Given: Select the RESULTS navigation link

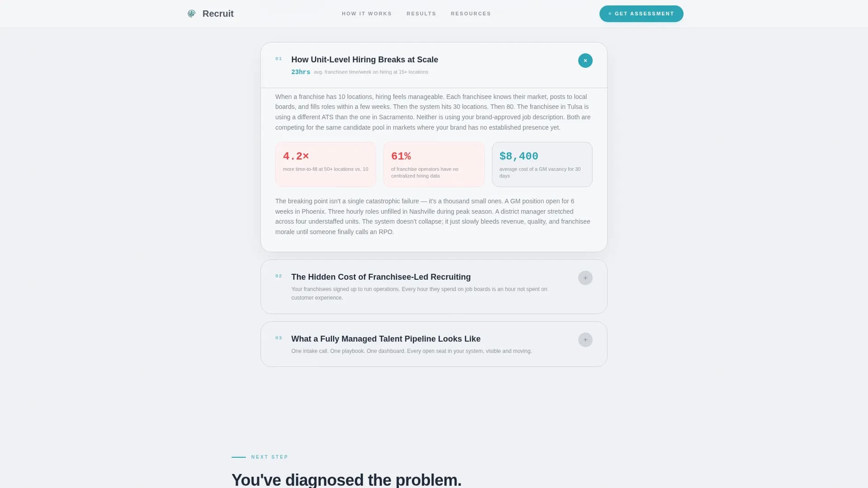Looking at the screenshot, I should [421, 14].
